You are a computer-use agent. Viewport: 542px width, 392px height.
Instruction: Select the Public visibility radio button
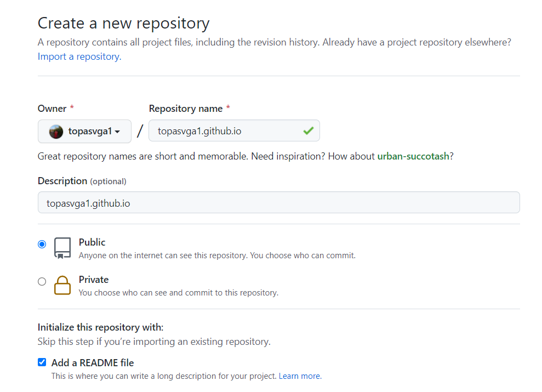click(x=42, y=245)
